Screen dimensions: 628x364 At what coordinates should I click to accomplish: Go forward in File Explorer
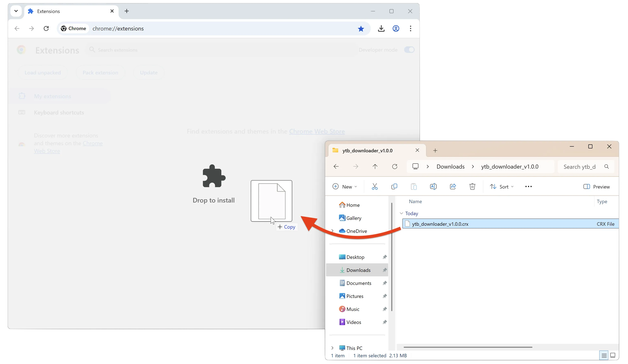[356, 166]
